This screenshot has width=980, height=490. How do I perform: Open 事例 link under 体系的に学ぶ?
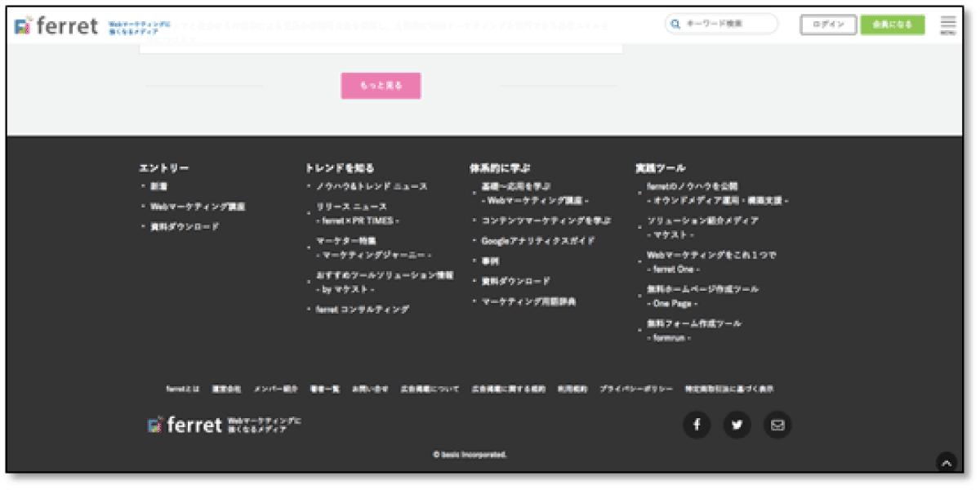(490, 261)
